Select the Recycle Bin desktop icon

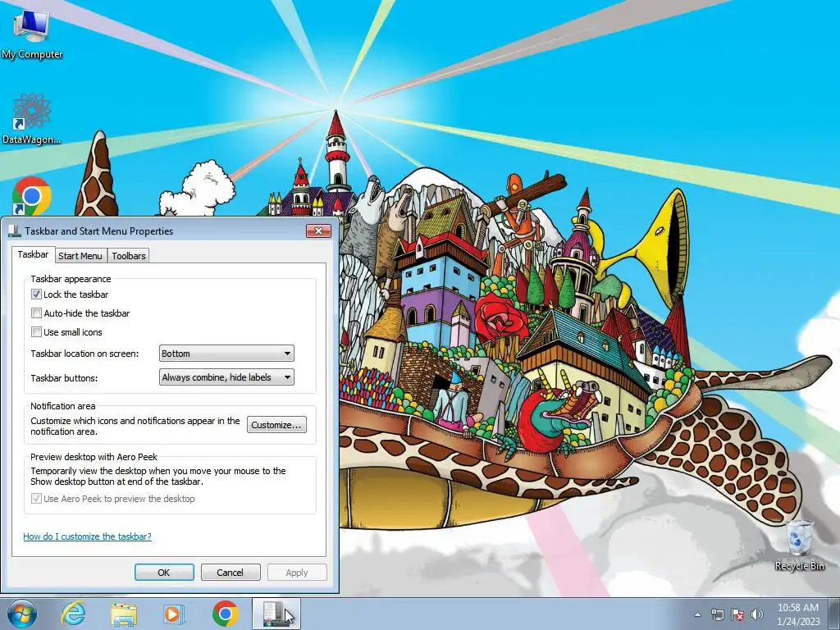799,545
